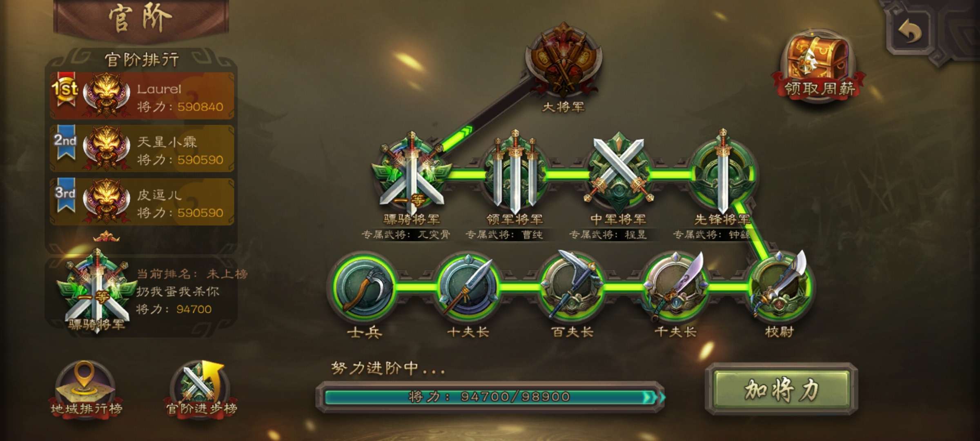View 1st place player Laurel entry
The image size is (980, 441).
point(142,96)
